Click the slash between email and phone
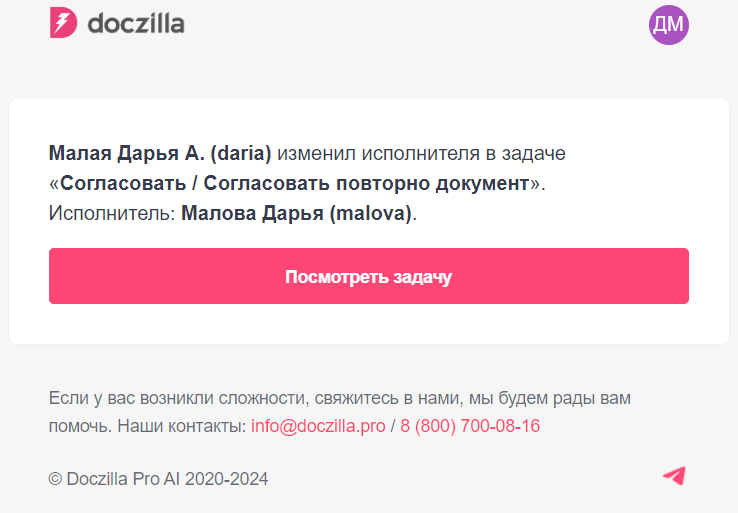Viewport: 738px width, 513px height. point(393,426)
